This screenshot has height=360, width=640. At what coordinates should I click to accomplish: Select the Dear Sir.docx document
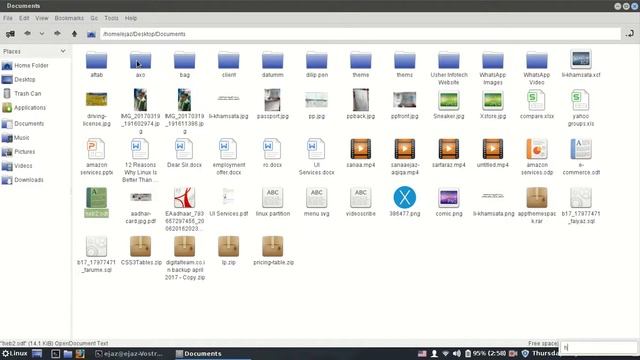pyautogui.click(x=184, y=153)
